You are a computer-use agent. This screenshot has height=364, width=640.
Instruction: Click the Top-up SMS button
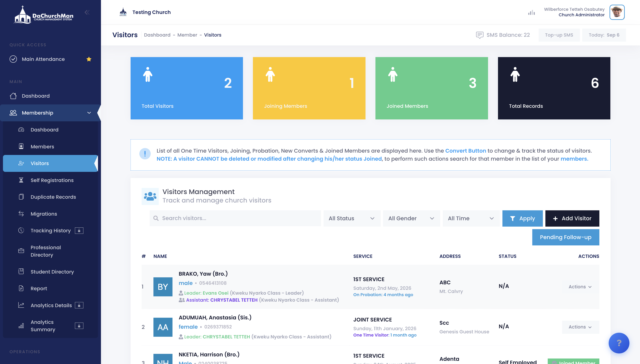[559, 35]
